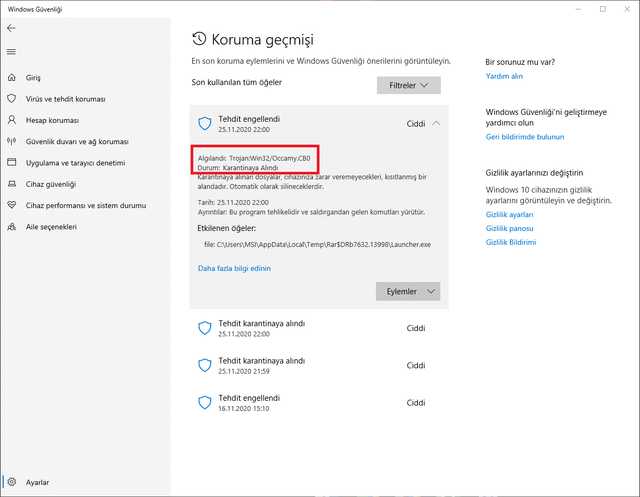The width and height of the screenshot is (640, 497).
Task: Open Hesap koruması section
Action: tap(52, 120)
